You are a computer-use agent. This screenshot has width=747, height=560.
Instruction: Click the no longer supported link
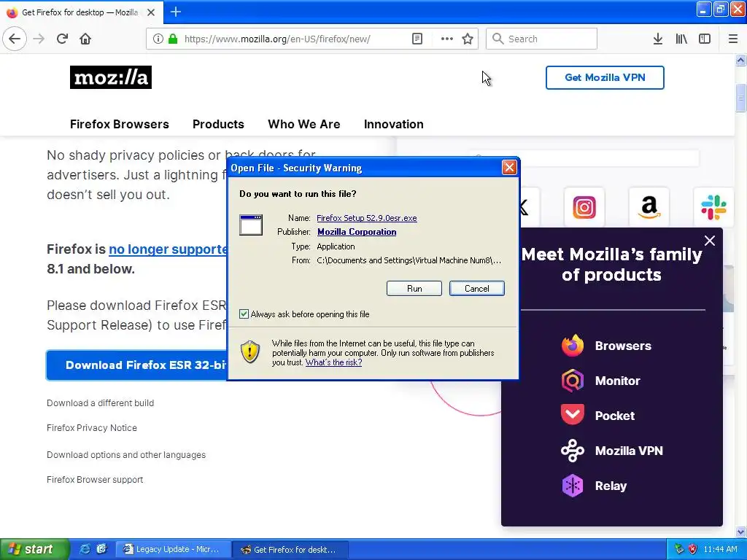pyautogui.click(x=169, y=249)
